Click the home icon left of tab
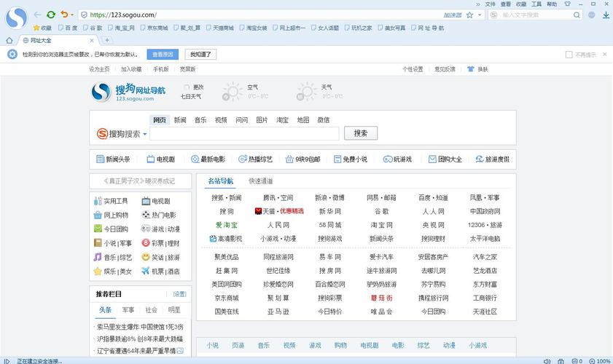 click(x=9, y=40)
